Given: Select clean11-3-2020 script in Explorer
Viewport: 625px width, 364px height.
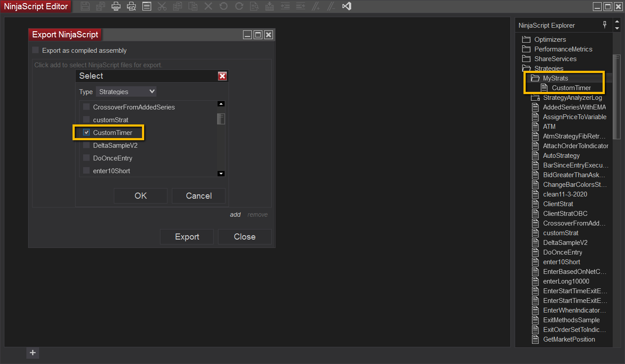Looking at the screenshot, I should [565, 194].
